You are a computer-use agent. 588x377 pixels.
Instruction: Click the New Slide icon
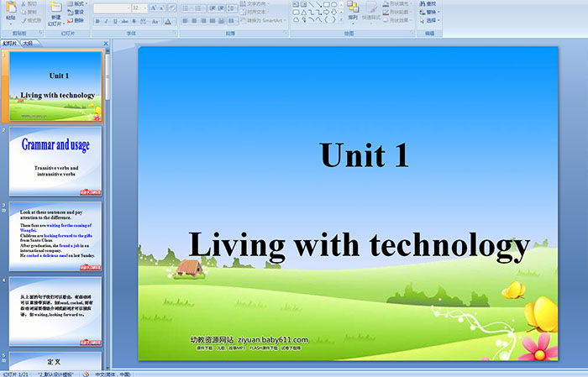[x=56, y=7]
